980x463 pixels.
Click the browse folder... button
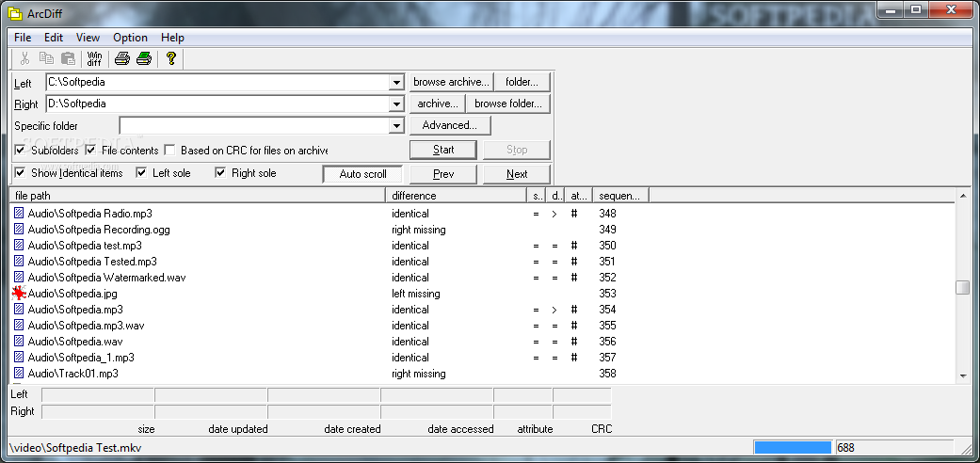point(508,104)
